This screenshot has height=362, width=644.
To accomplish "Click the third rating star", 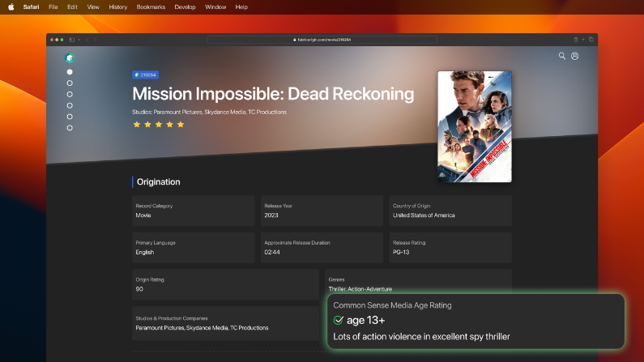I will point(159,125).
